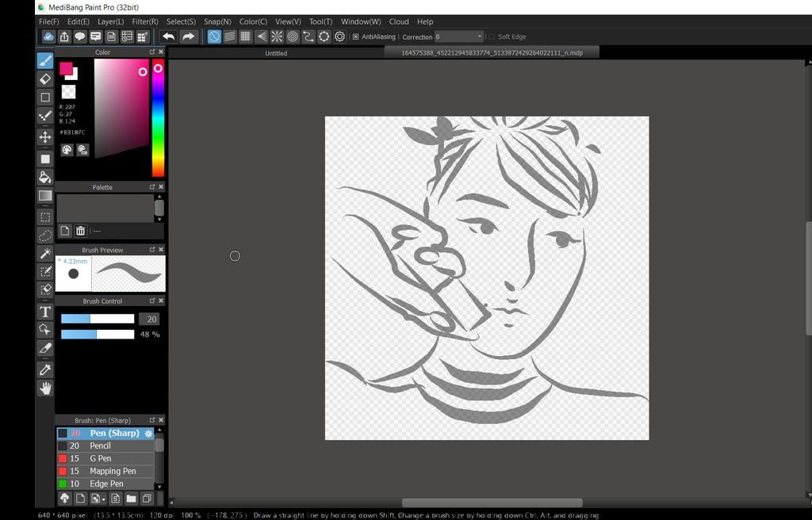
Task: Activate the Magic Wand tool
Action: [45, 254]
